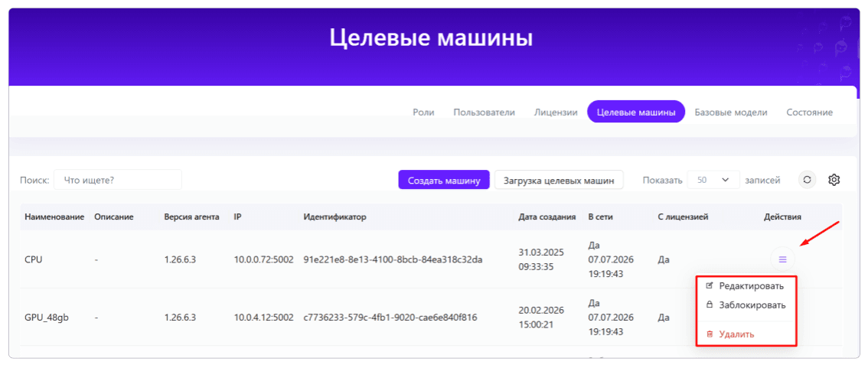Click identifier 91e221e8-8e13-4100-8bcb-84ea318c32da

pyautogui.click(x=393, y=259)
